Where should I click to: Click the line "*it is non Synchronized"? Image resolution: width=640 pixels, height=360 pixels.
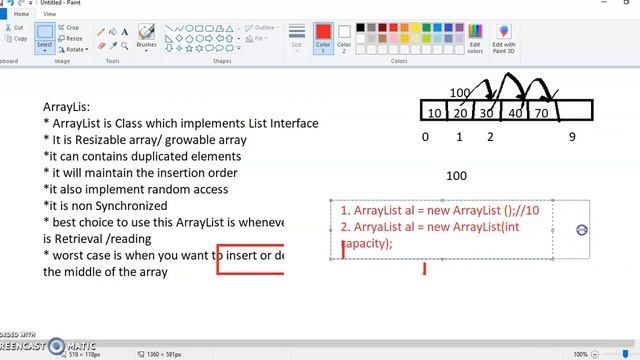point(105,206)
